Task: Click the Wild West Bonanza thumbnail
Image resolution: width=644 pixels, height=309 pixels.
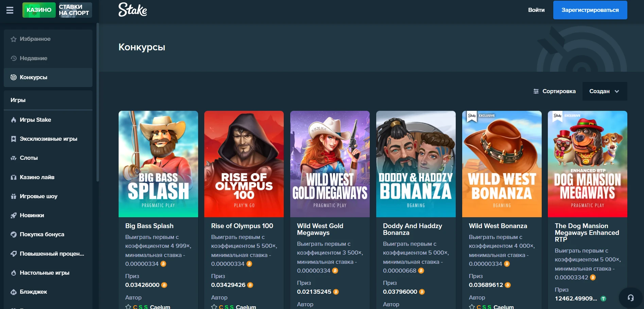Action: (x=502, y=164)
